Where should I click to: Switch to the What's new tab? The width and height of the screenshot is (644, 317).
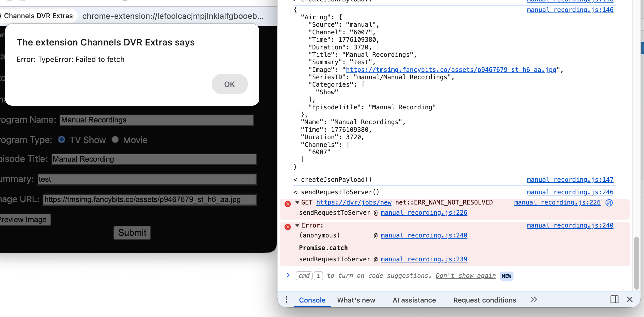point(356,300)
